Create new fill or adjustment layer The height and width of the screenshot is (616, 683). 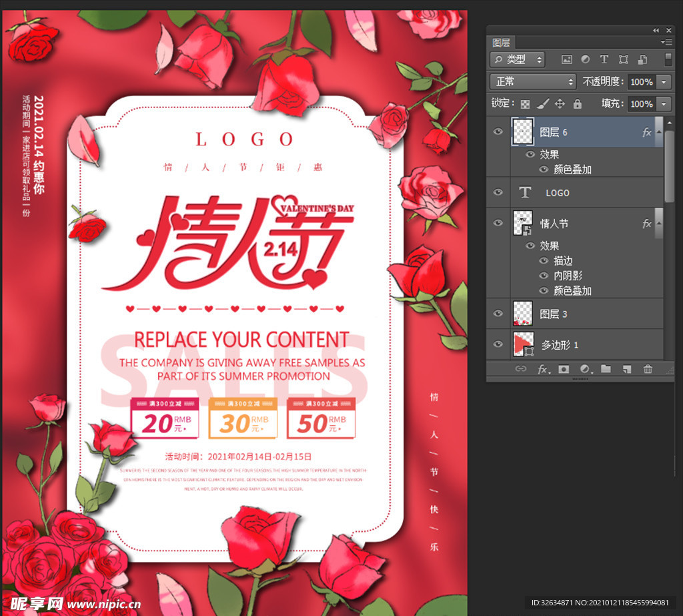[x=586, y=369]
